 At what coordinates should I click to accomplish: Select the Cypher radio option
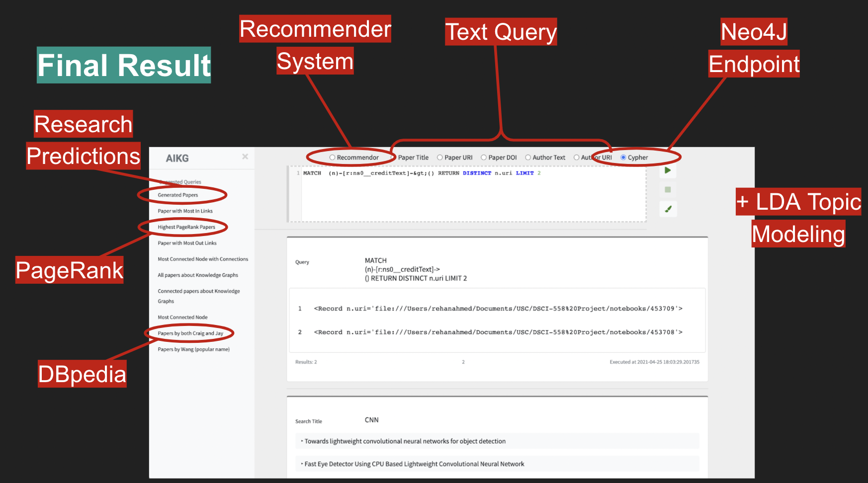[x=623, y=158]
